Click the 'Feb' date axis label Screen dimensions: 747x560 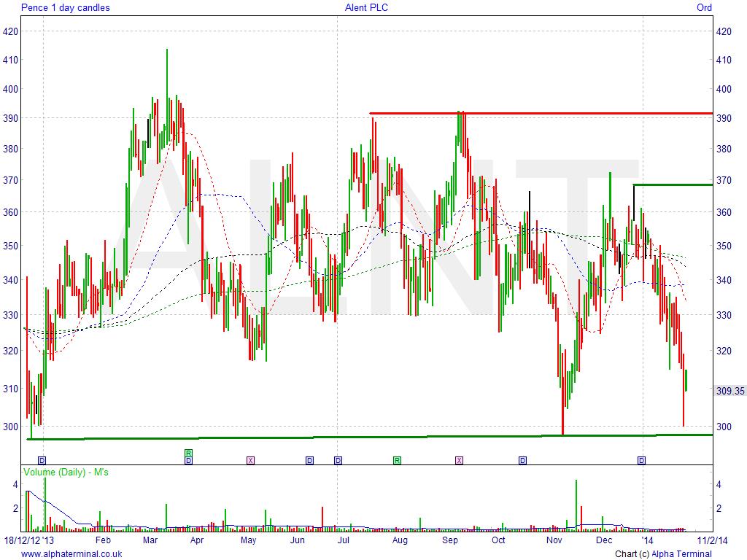tap(103, 540)
